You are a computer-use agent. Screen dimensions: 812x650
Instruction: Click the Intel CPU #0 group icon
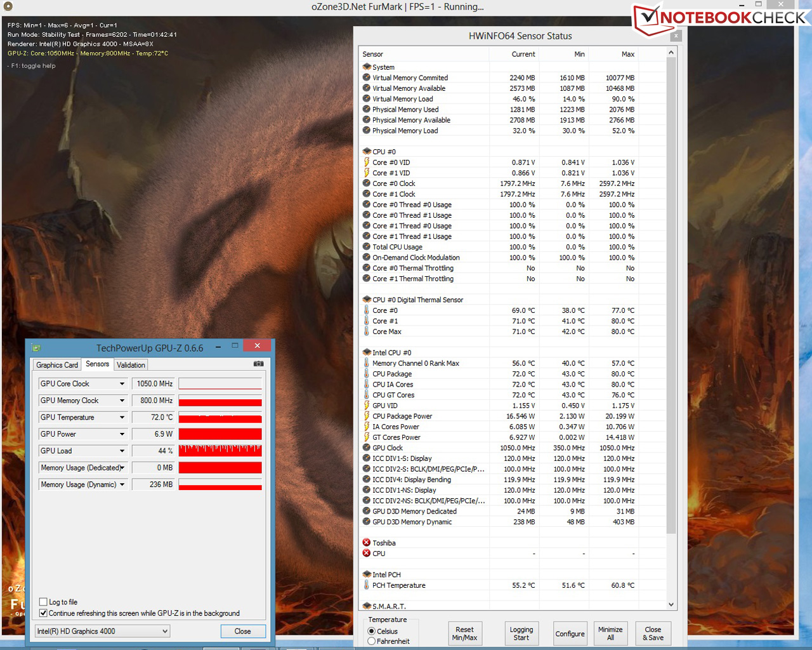pyautogui.click(x=367, y=352)
